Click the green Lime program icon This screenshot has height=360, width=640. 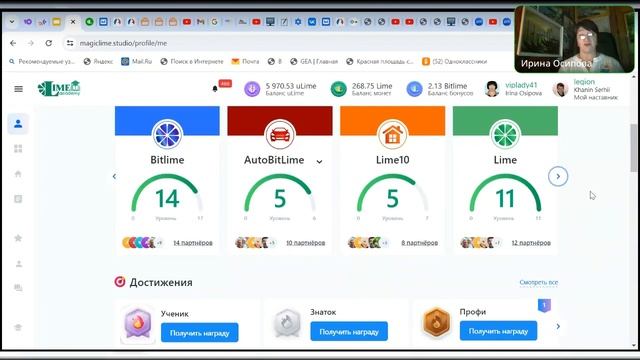coord(505,134)
